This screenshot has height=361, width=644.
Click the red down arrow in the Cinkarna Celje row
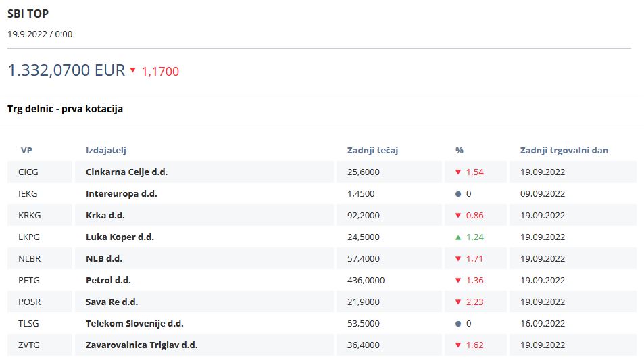click(x=458, y=172)
